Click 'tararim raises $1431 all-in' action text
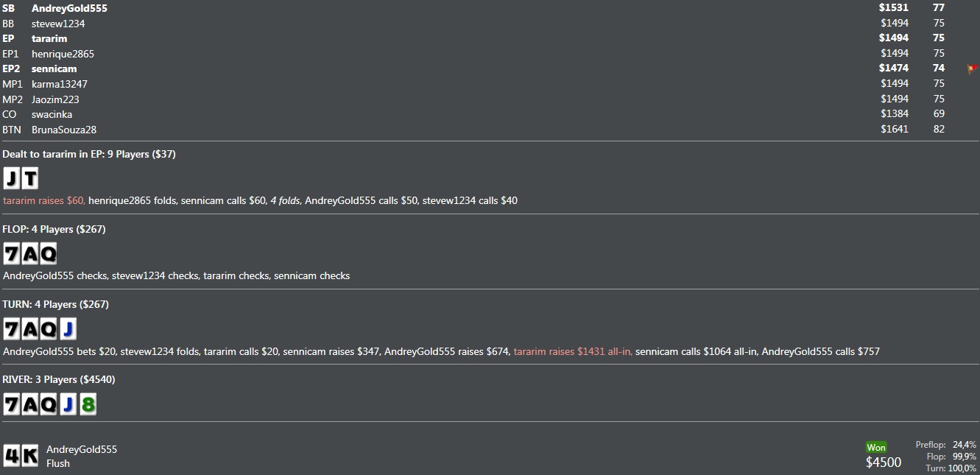This screenshot has height=475, width=980. pyautogui.click(x=572, y=351)
